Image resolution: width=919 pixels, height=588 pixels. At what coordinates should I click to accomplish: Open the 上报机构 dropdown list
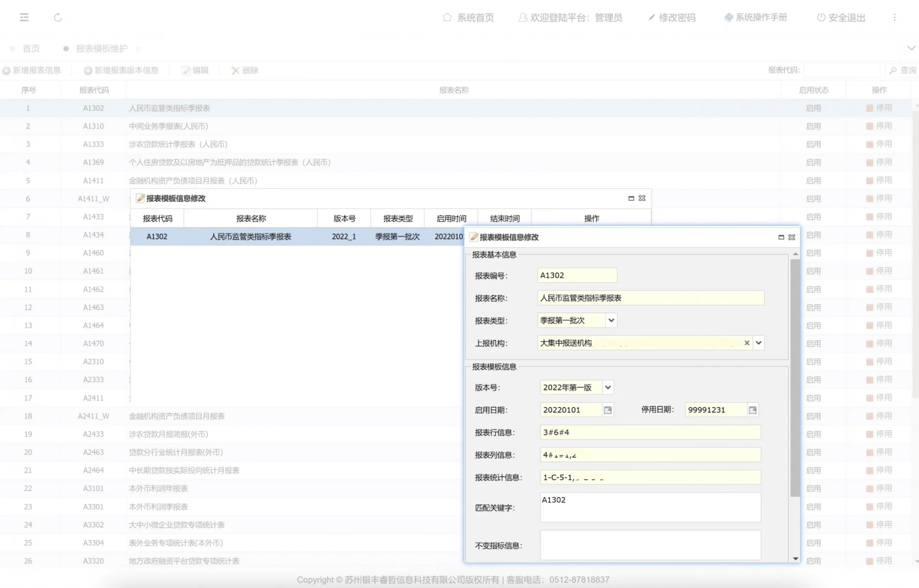[x=759, y=343]
